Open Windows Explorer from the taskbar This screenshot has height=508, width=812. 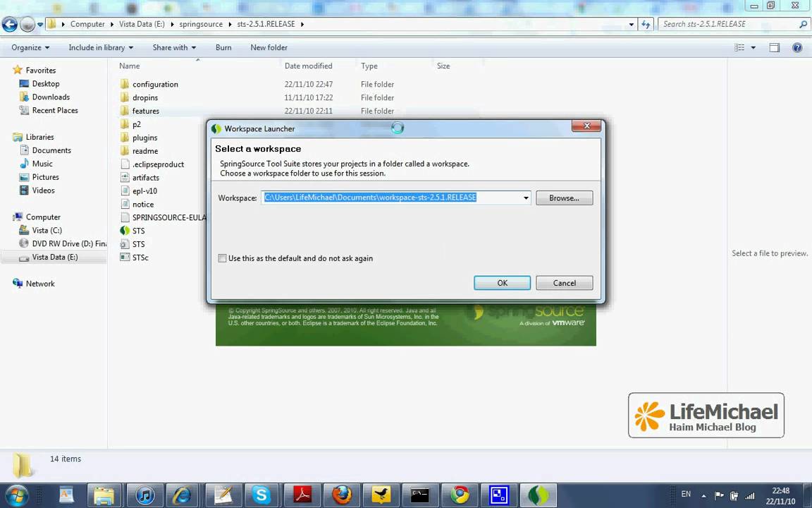pos(104,495)
